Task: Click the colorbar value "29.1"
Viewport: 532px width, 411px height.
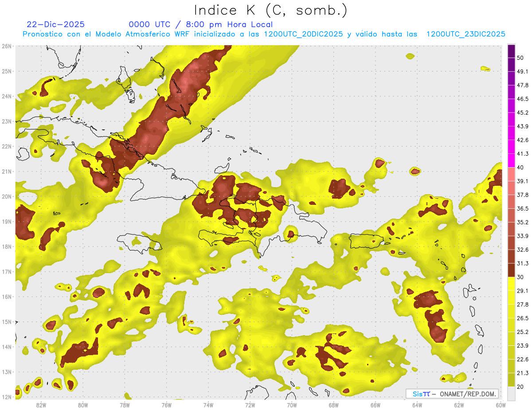Action: pos(523,291)
